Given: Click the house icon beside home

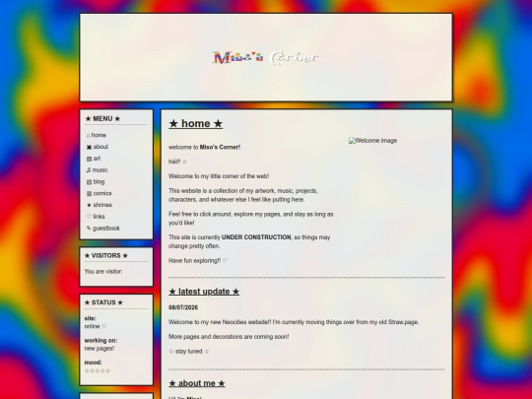Looking at the screenshot, I should (89, 135).
